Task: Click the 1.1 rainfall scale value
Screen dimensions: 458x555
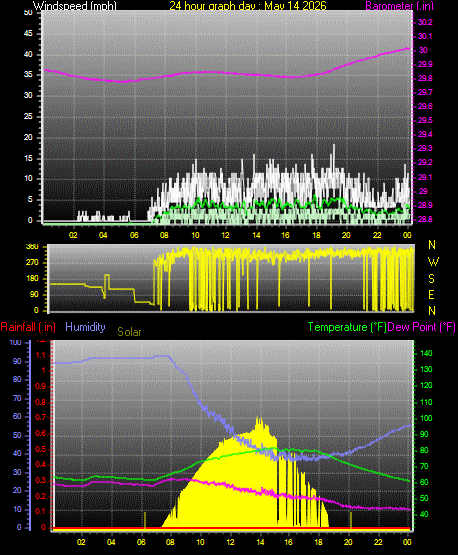Action: click(41, 355)
